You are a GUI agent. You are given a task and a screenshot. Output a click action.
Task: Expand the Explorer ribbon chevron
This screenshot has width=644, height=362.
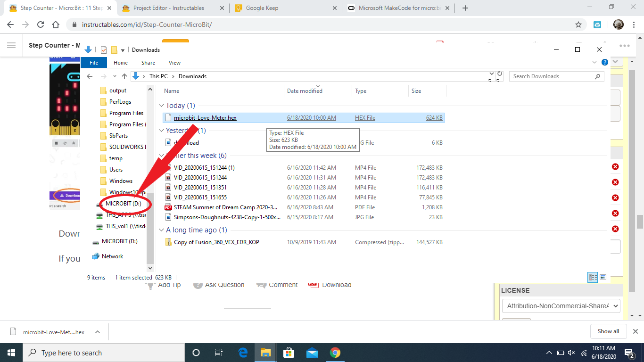pyautogui.click(x=594, y=62)
